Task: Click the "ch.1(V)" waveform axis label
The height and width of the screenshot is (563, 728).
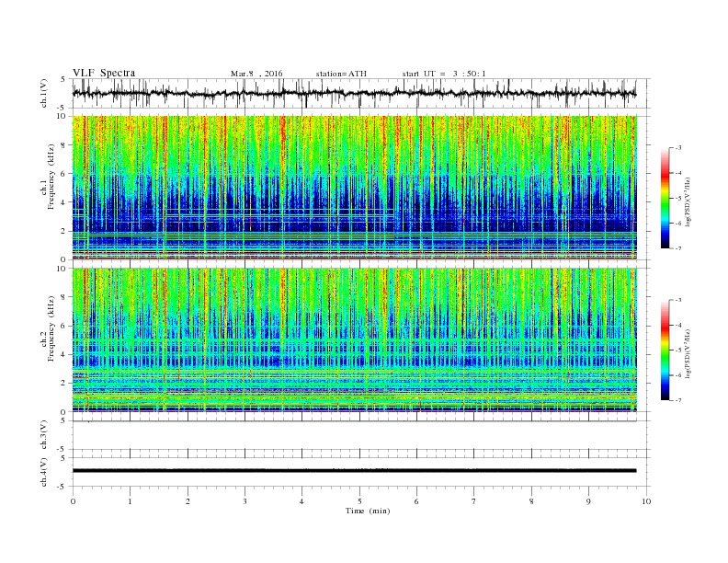Action: pos(44,93)
